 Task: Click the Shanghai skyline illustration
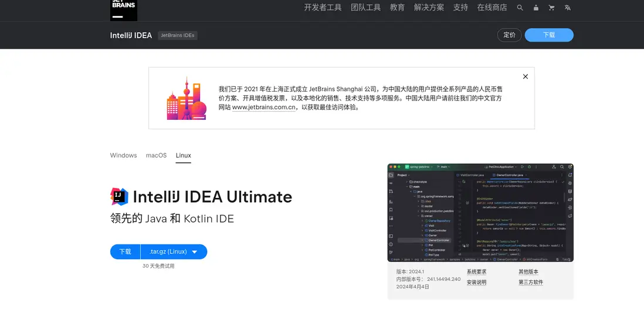coord(187,99)
